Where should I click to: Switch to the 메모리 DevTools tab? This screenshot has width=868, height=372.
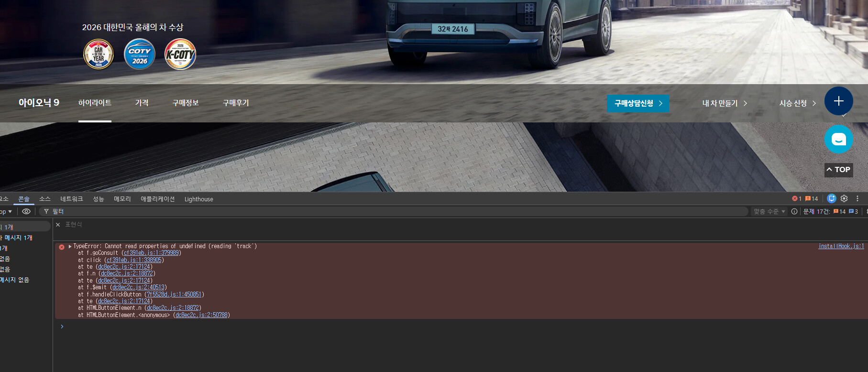122,199
